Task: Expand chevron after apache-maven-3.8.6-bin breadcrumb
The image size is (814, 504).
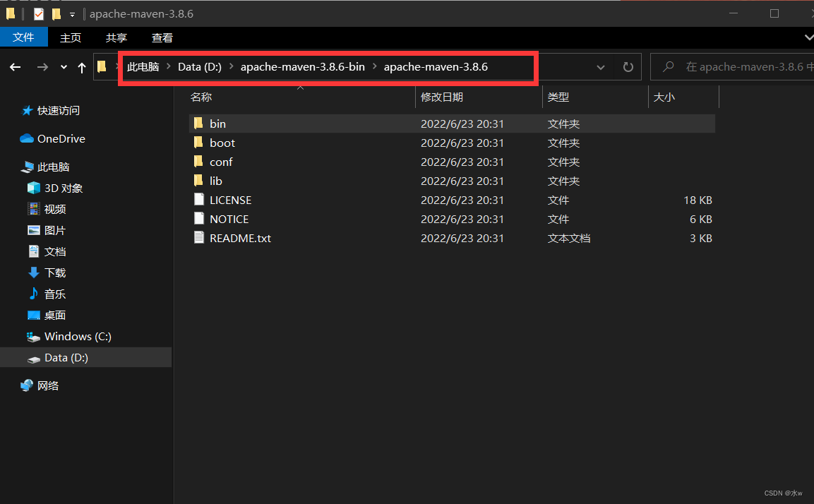Action: point(374,66)
